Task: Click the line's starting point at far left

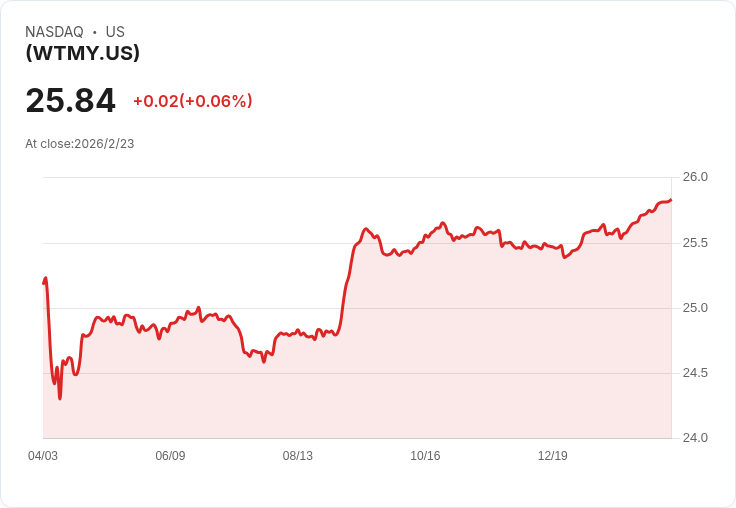Action: pyautogui.click(x=44, y=283)
